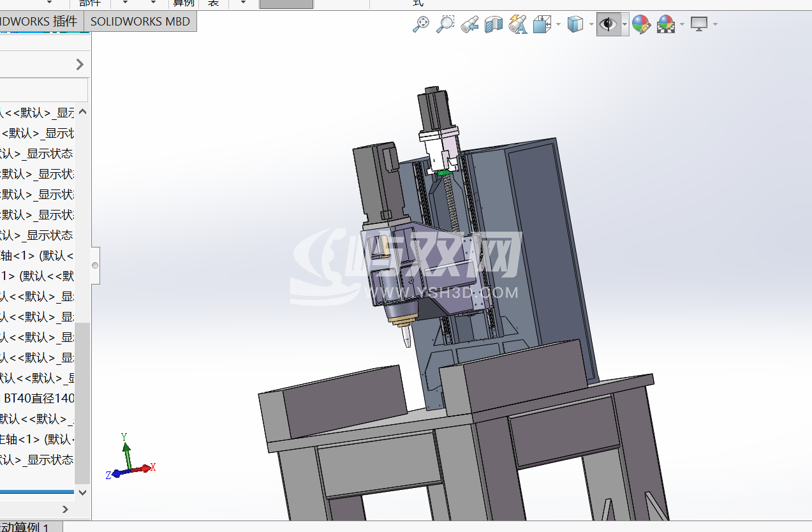
Task: Expand the Display Style dropdown arrow
Action: (x=591, y=24)
